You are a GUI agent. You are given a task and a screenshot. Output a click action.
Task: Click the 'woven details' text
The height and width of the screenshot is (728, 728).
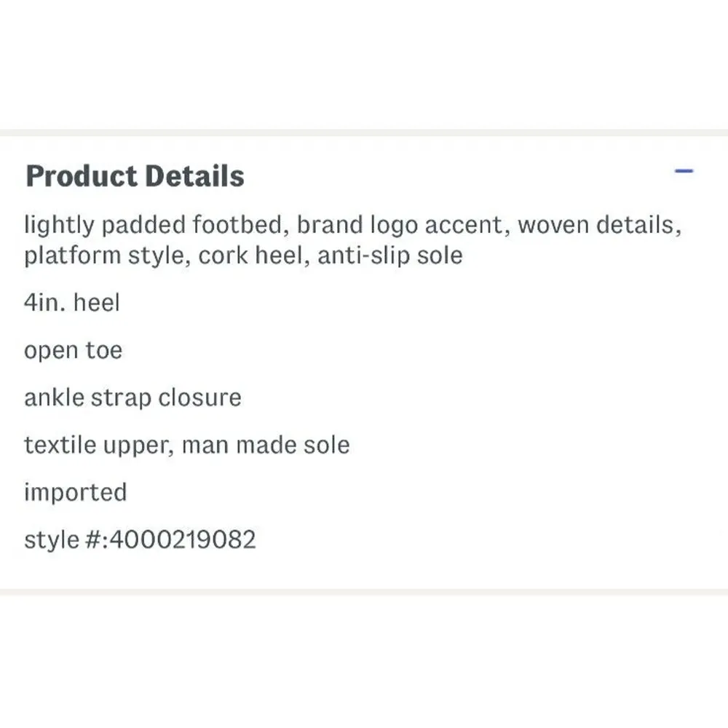point(598,225)
